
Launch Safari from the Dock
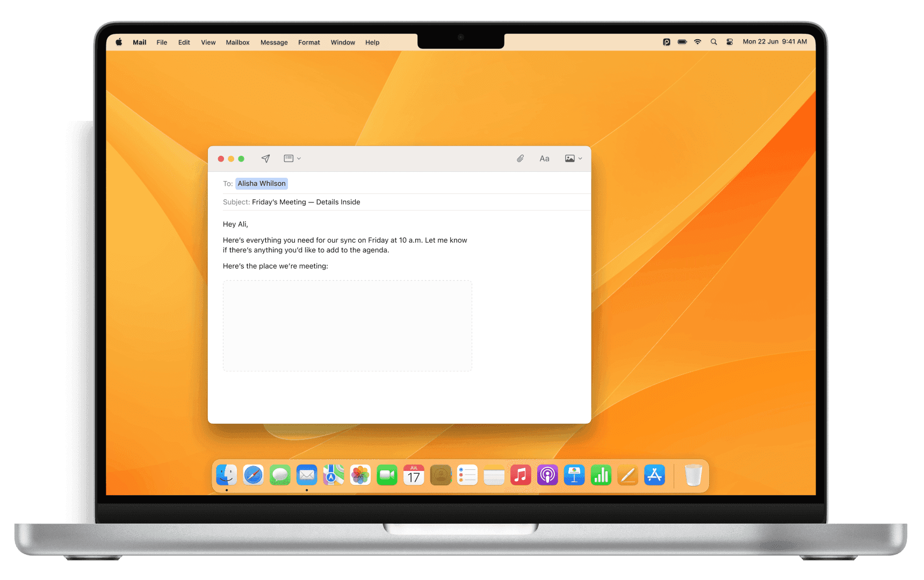tap(253, 475)
